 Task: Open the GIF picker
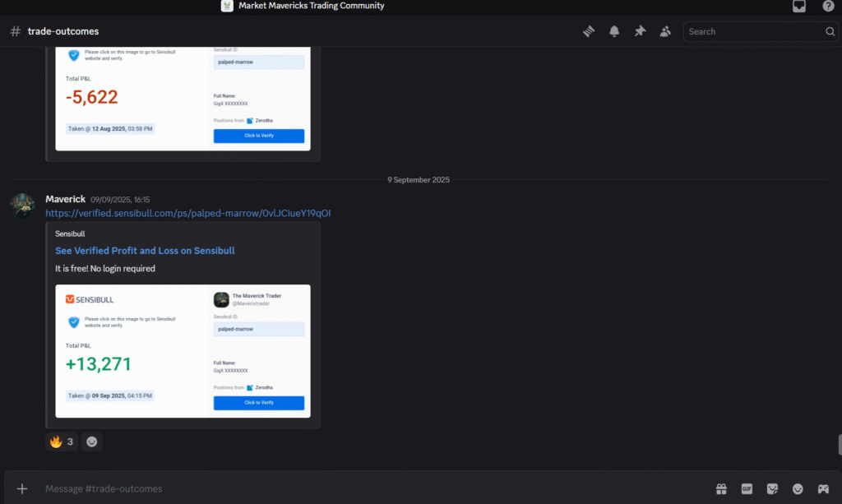point(747,488)
